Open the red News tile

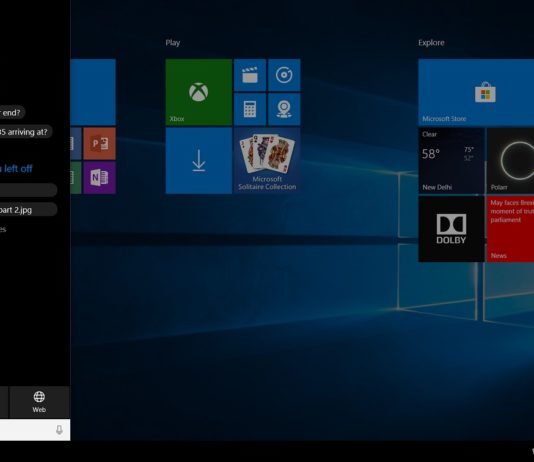coord(510,229)
